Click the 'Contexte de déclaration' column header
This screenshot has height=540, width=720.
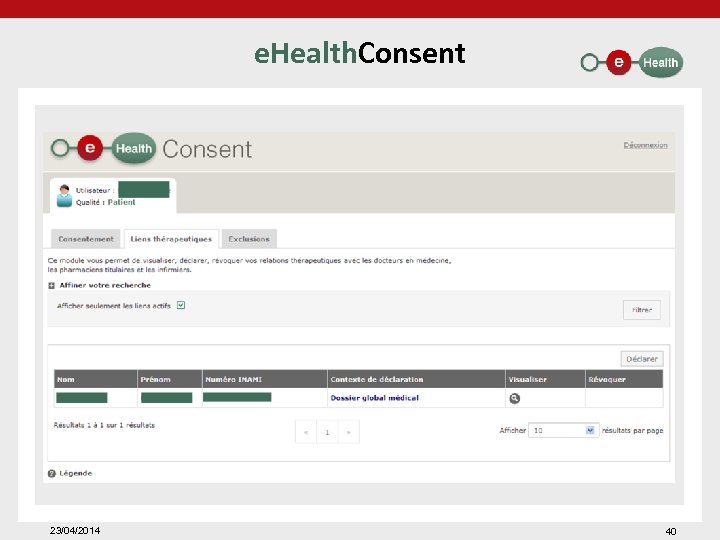tap(416, 379)
